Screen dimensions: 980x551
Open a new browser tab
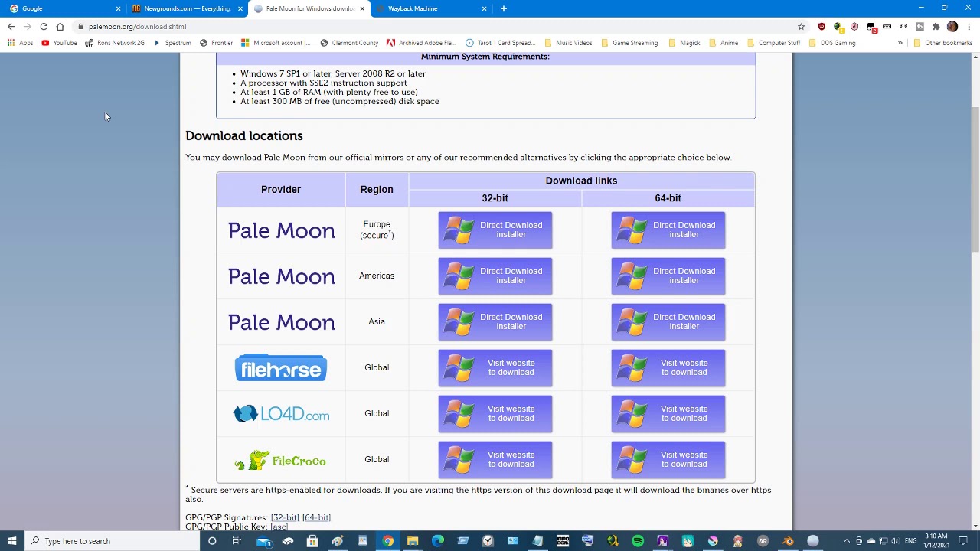[x=503, y=8]
